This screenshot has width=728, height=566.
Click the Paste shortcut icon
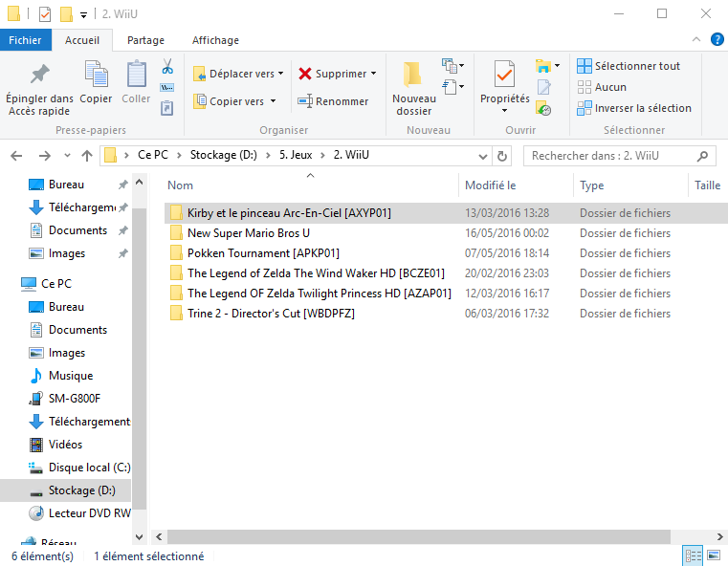pyautogui.click(x=167, y=108)
